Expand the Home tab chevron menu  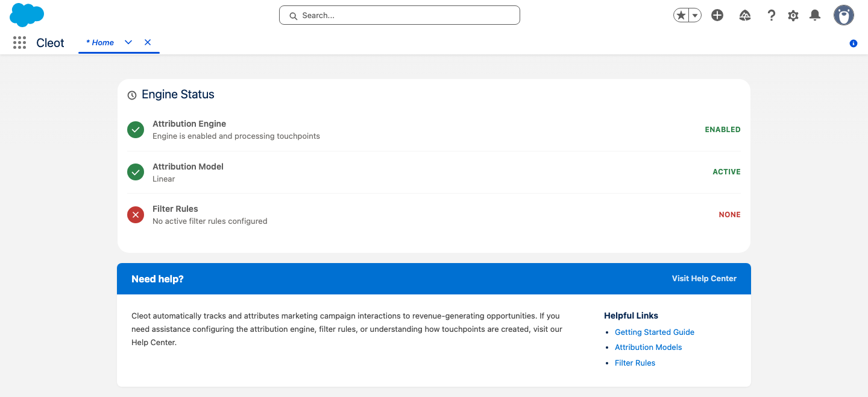click(128, 42)
